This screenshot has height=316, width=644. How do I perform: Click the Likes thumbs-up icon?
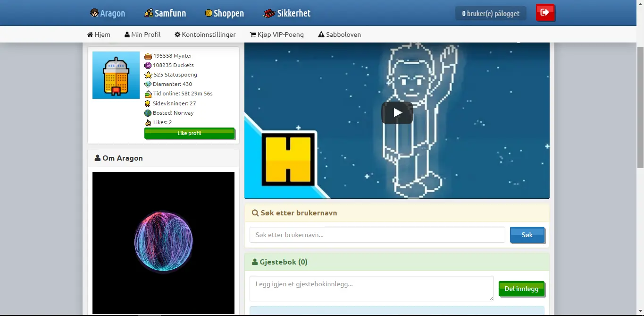(148, 122)
